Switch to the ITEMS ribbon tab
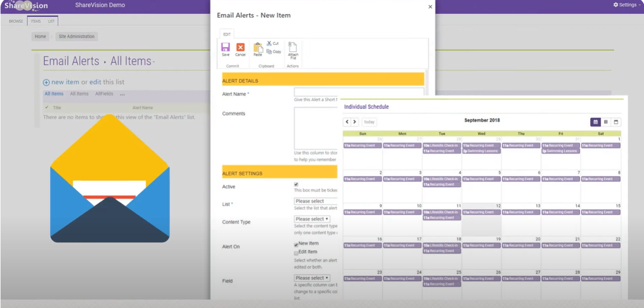This screenshot has width=644, height=308. pos(36,21)
